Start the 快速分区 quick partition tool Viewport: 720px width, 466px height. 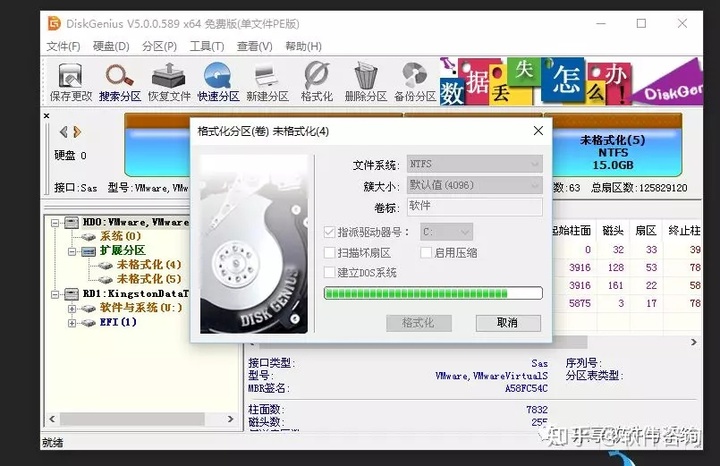[218, 82]
